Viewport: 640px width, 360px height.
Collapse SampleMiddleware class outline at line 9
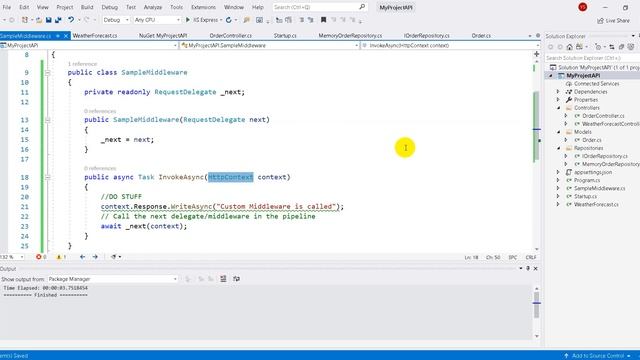click(x=47, y=73)
